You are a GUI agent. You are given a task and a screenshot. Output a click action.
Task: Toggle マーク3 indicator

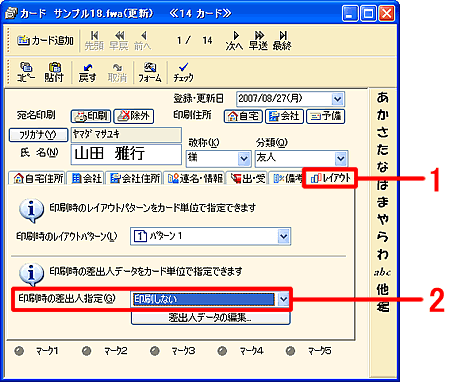(x=155, y=351)
